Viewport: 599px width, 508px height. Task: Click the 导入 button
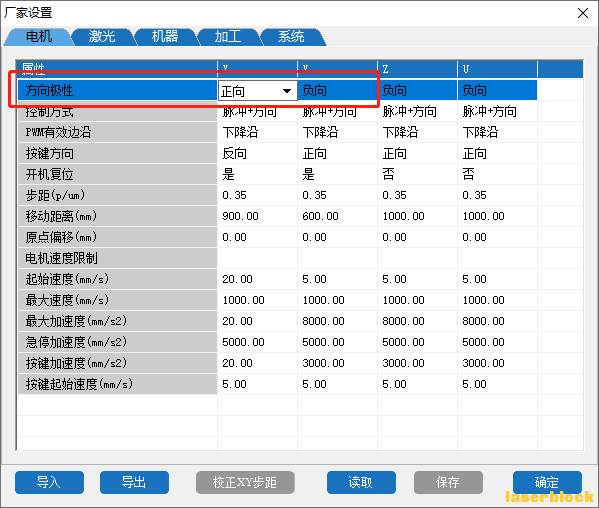coord(49,482)
